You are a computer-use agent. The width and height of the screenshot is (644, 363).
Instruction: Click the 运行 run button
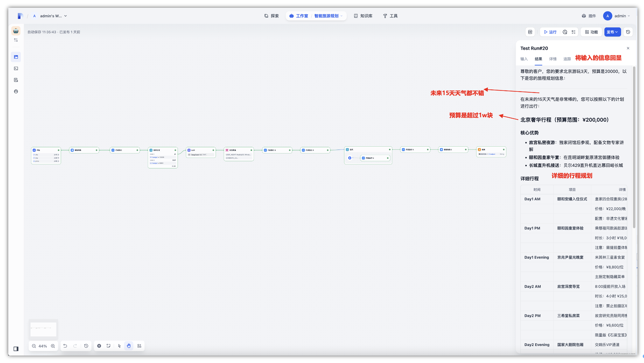550,32
